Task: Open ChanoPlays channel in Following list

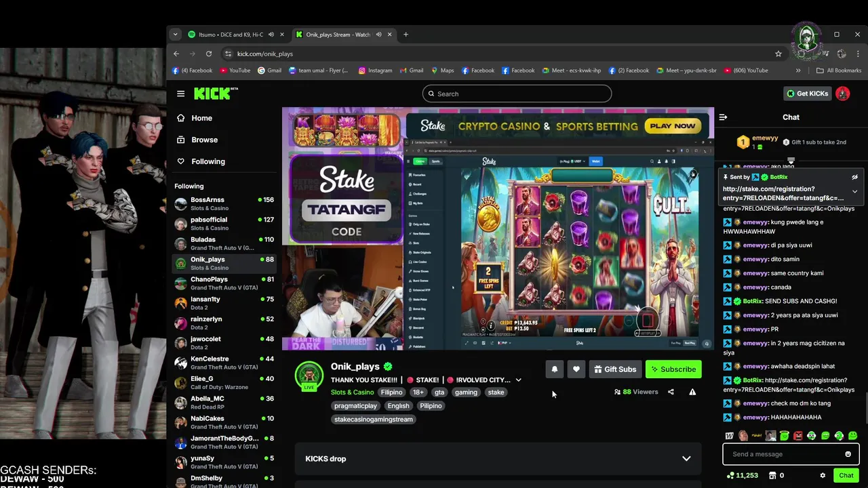Action: coord(224,283)
